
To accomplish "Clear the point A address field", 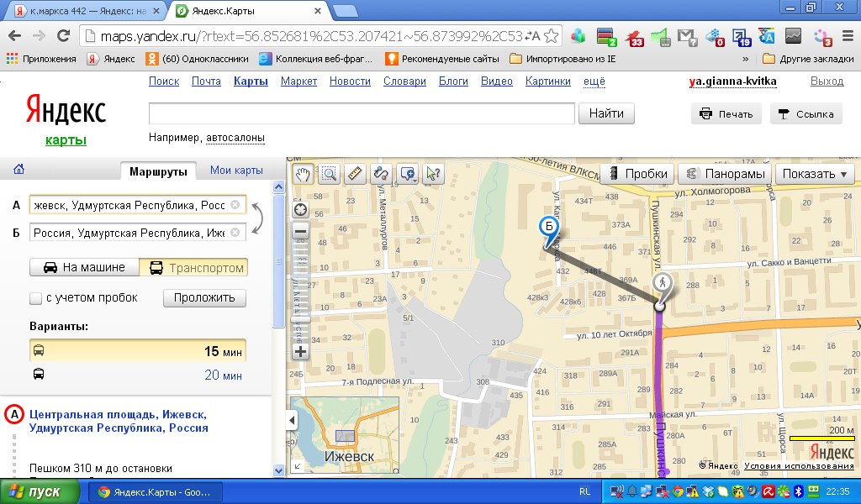I will click(x=235, y=205).
